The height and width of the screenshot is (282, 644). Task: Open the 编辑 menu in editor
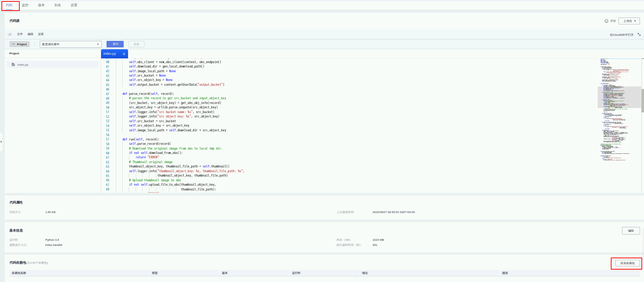(x=30, y=34)
